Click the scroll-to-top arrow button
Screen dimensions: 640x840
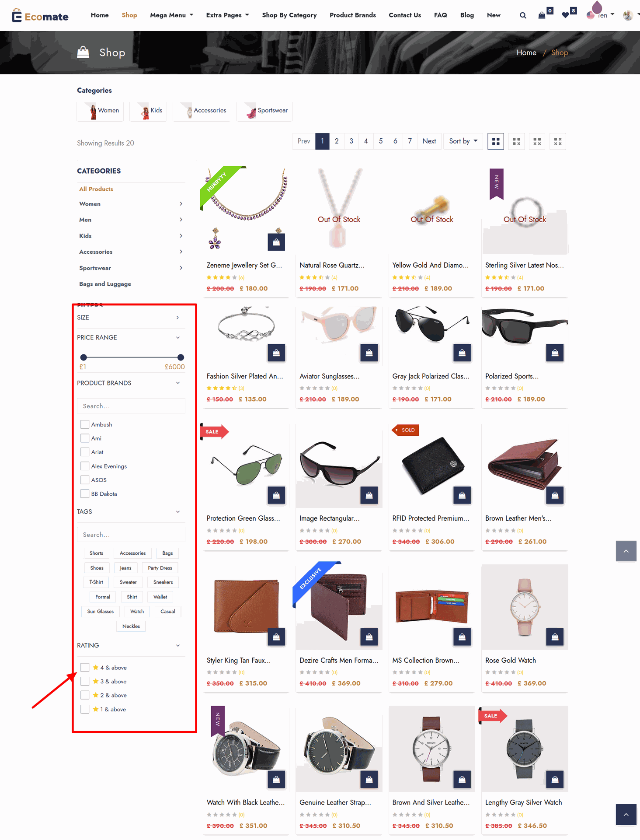(x=626, y=815)
